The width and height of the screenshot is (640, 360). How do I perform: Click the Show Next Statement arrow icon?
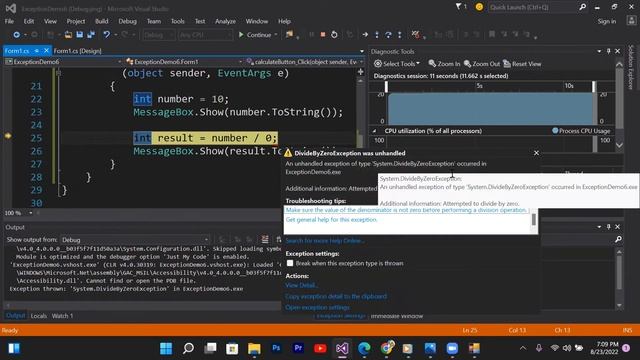365,35
